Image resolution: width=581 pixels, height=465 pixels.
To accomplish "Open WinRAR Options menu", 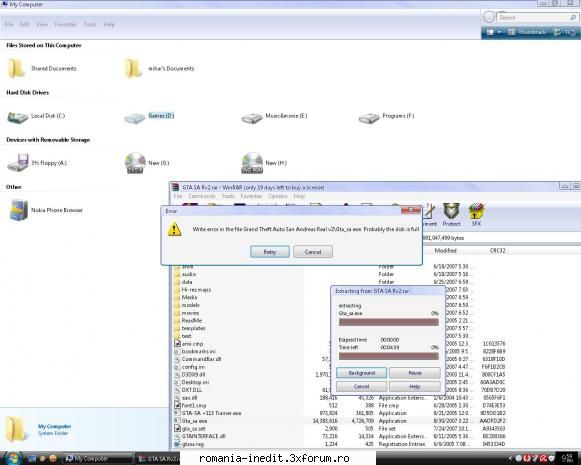I will (x=278, y=196).
